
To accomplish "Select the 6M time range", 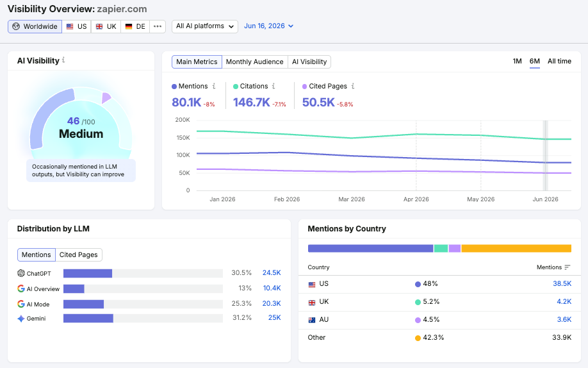I will [x=534, y=61].
